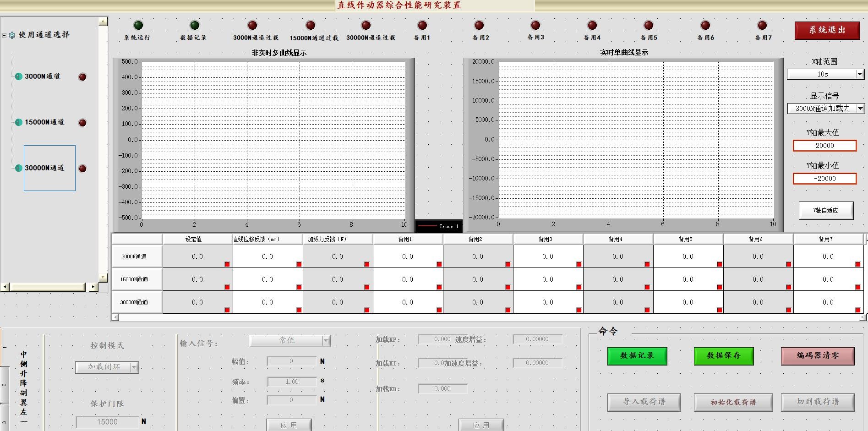Click the 幅值 input field
This screenshot has height=431, width=868.
click(x=292, y=361)
